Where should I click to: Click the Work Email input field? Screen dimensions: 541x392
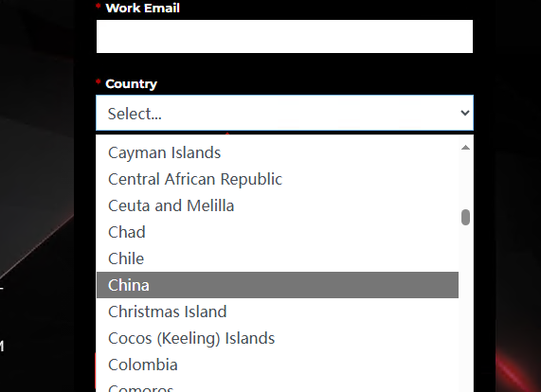pyautogui.click(x=284, y=37)
